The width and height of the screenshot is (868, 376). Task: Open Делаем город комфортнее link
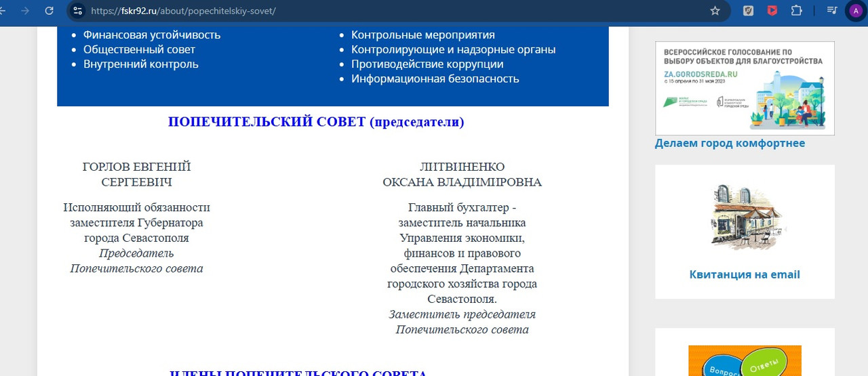[730, 143]
